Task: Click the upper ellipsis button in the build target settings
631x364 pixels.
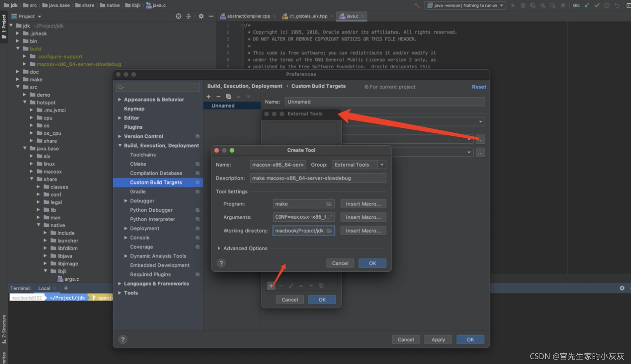Action: 481,140
